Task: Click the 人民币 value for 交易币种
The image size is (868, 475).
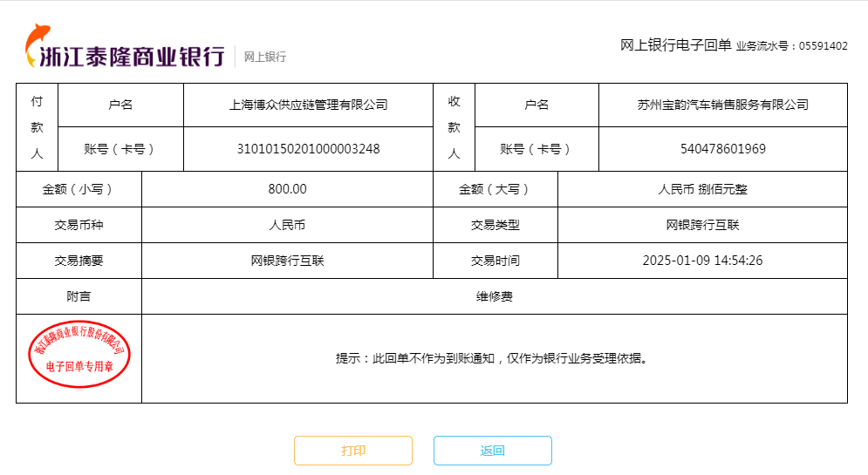Action: tap(287, 225)
